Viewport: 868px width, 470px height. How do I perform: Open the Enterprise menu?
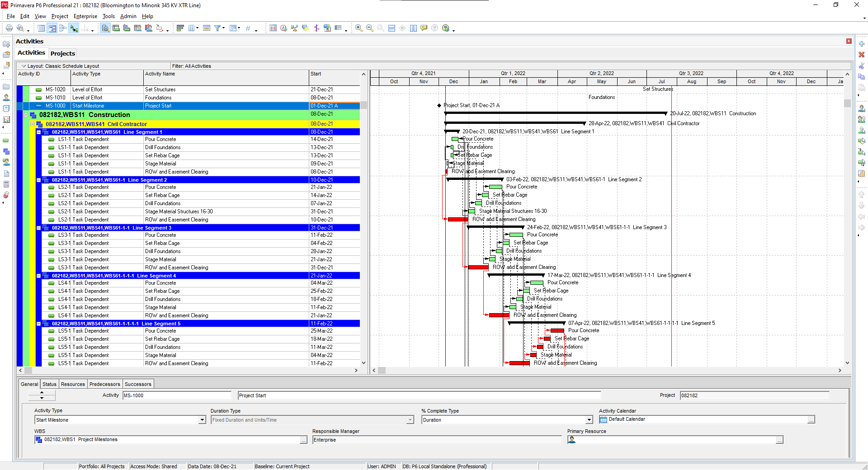tap(85, 16)
